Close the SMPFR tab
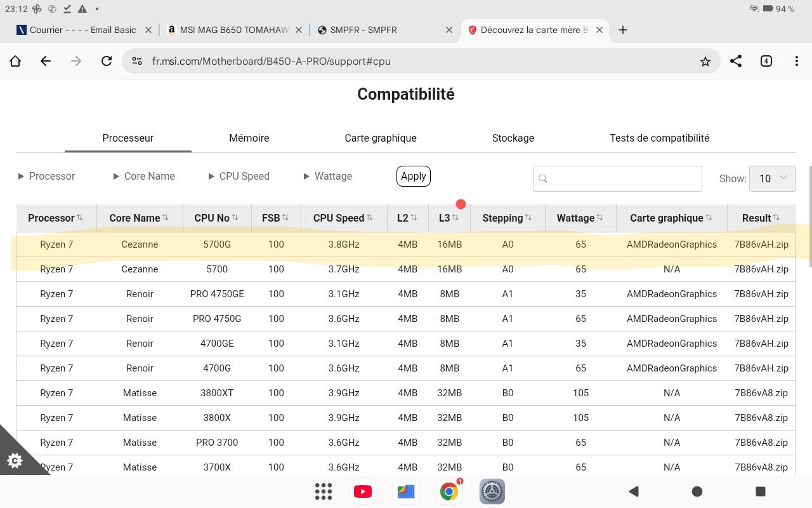Screen dimensions: 812x508 coord(449,30)
